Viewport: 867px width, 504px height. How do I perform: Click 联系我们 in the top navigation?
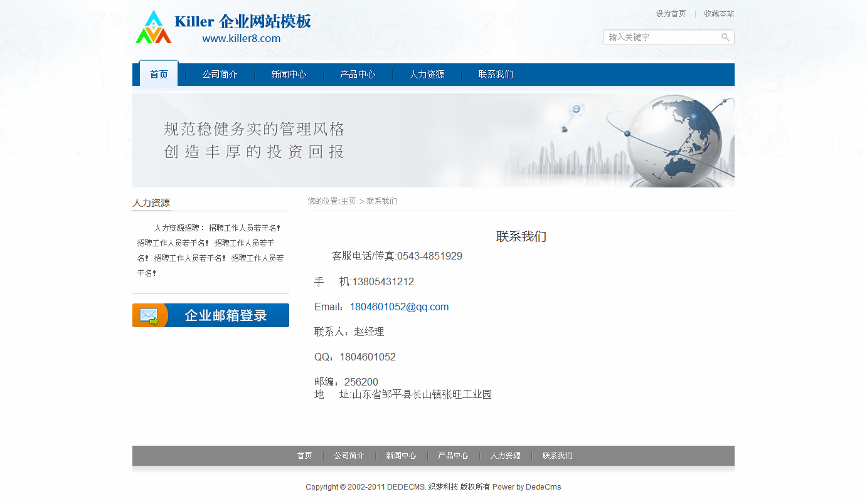tap(496, 75)
